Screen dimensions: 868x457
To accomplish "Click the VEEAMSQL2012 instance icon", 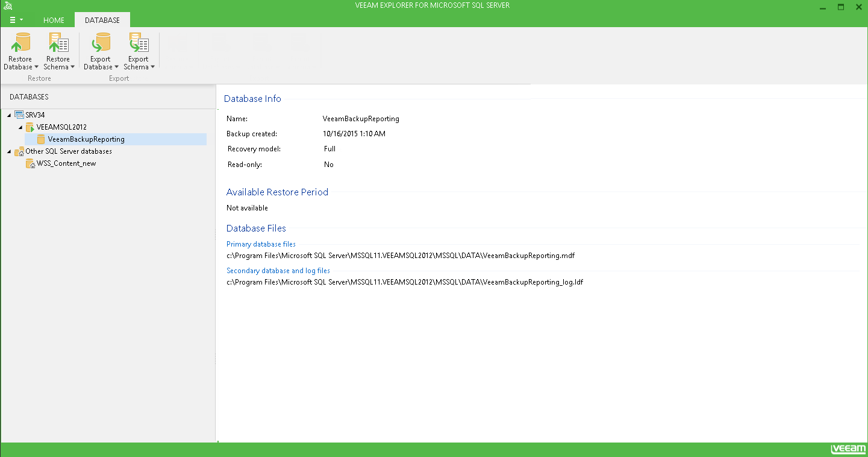I will coord(30,127).
